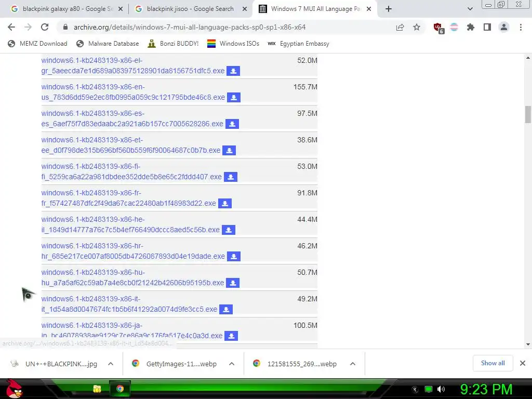Viewport: 532px width, 399px height.
Task: Download the es-es language pack via its blue icon
Action: point(232,124)
